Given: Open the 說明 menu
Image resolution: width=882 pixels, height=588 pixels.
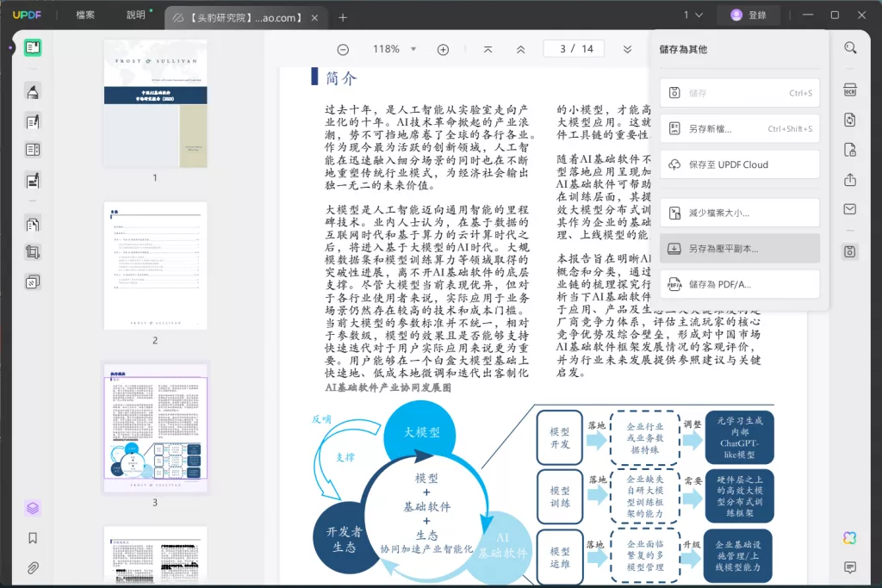Looking at the screenshot, I should (135, 15).
